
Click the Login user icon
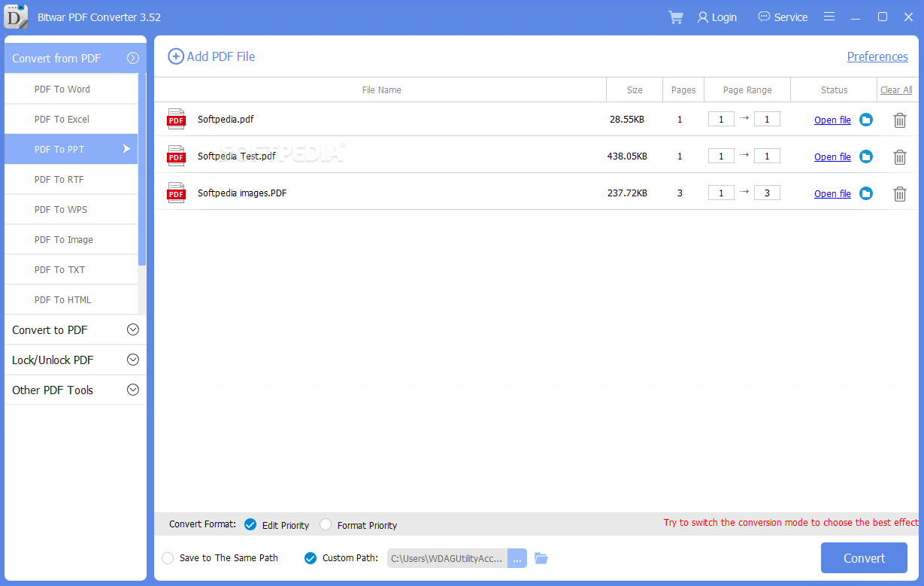[x=702, y=17]
